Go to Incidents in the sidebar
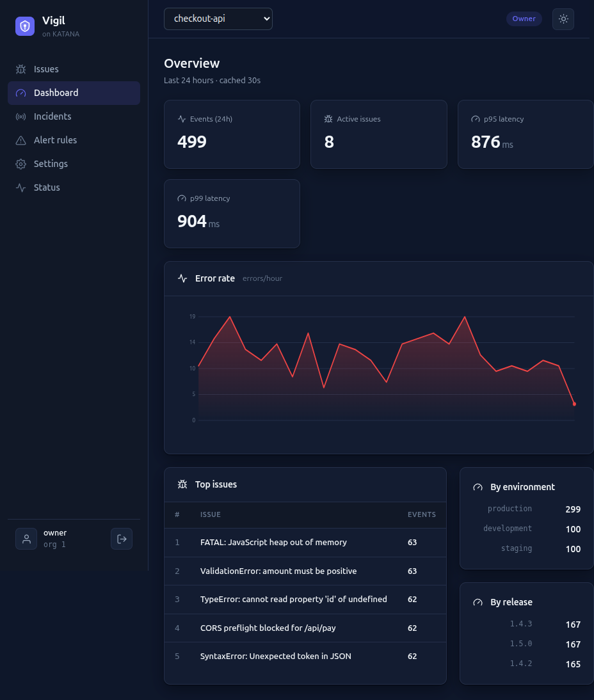 [74, 116]
